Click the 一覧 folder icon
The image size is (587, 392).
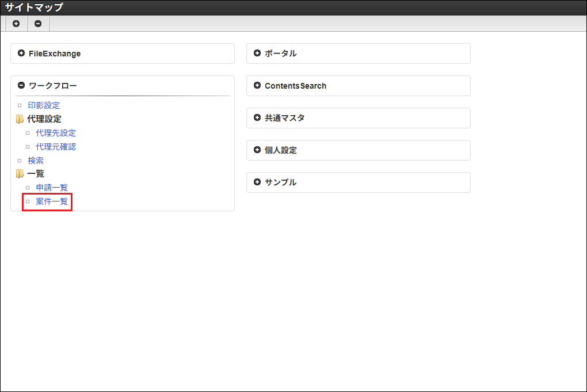20,174
